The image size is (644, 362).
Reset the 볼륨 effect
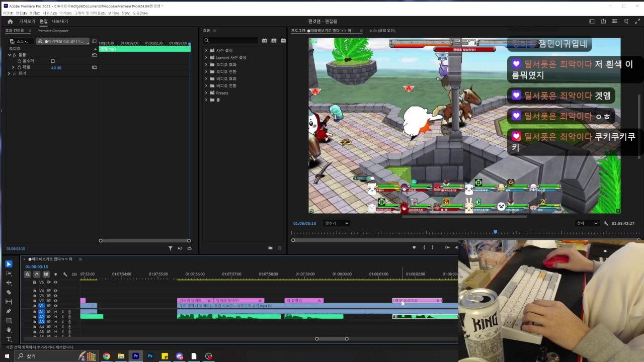coord(94,55)
